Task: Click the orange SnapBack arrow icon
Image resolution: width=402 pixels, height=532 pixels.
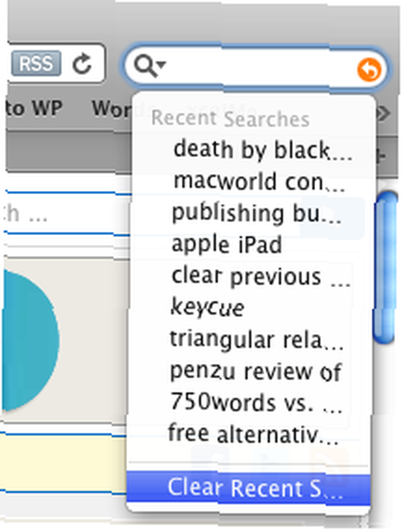Action: coord(369,70)
